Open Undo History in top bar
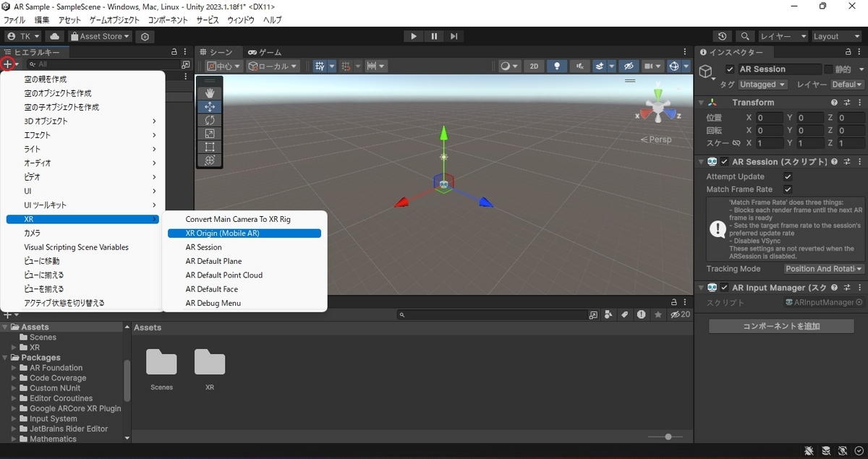Viewport: 868px width, 459px height. (x=722, y=36)
